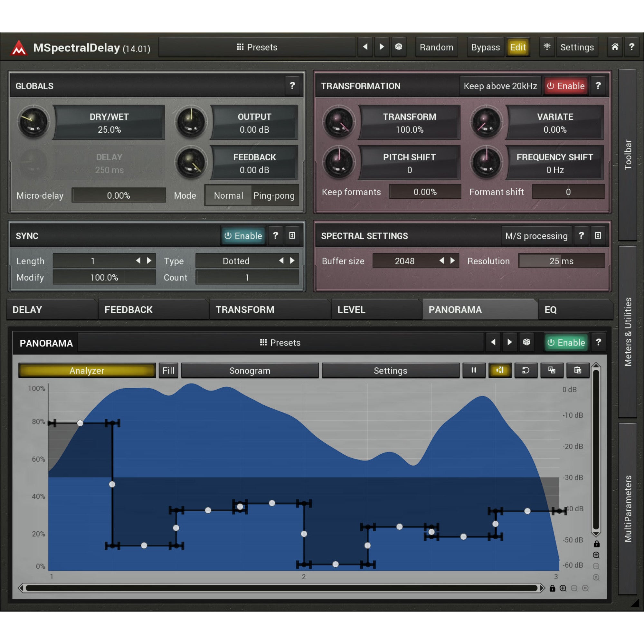The height and width of the screenshot is (644, 644).
Task: Disable the Panorama Enable button
Action: (x=566, y=342)
